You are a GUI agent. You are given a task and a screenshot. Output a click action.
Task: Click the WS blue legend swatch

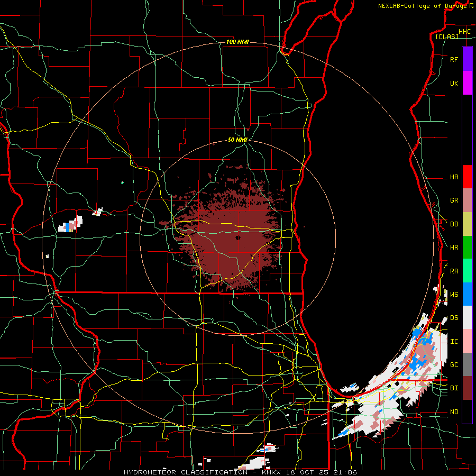tap(467, 294)
